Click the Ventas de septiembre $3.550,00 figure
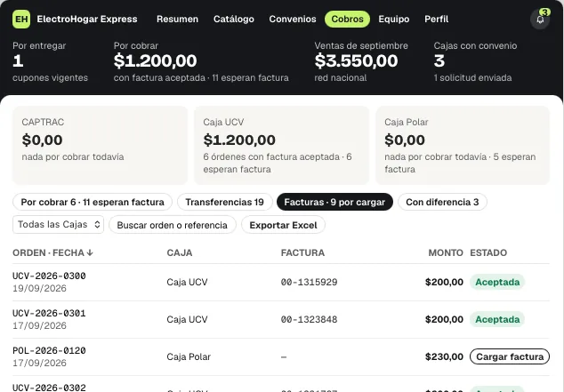564x392 pixels. pyautogui.click(x=356, y=60)
